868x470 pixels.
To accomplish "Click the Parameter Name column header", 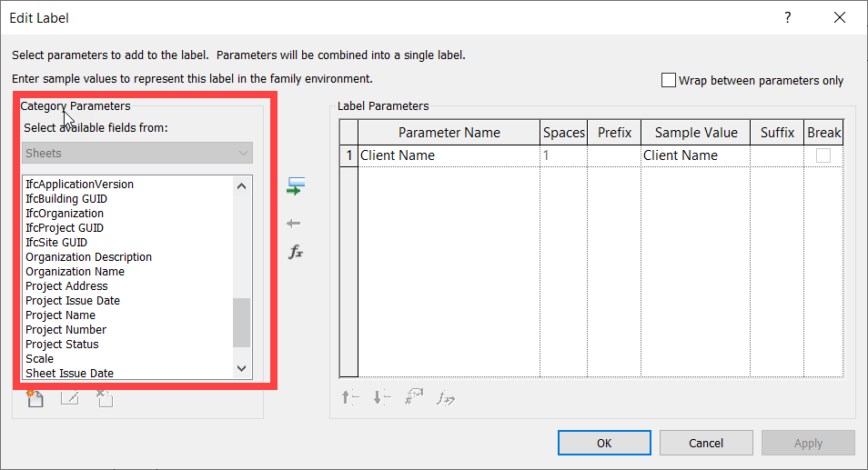I will [x=449, y=133].
